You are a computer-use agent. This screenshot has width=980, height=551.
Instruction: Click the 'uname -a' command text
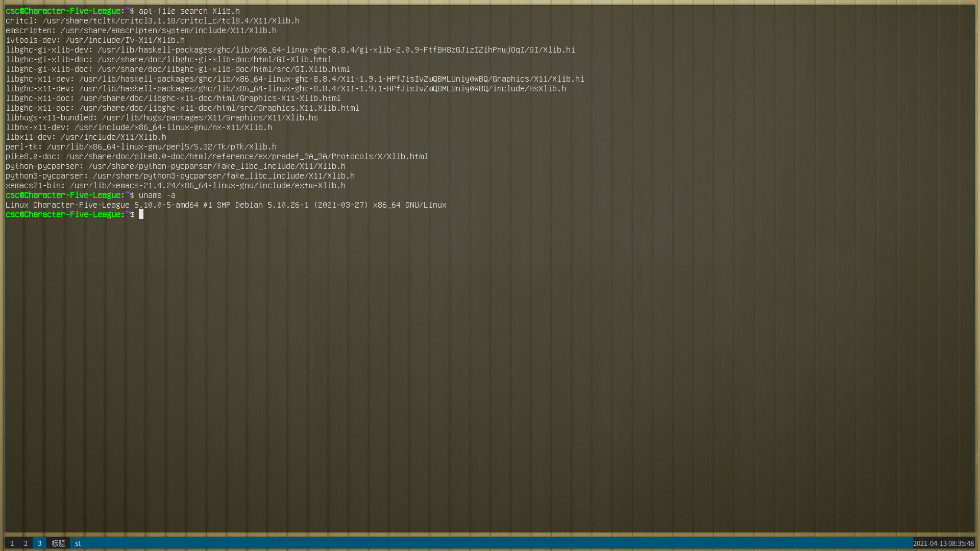[x=157, y=195]
